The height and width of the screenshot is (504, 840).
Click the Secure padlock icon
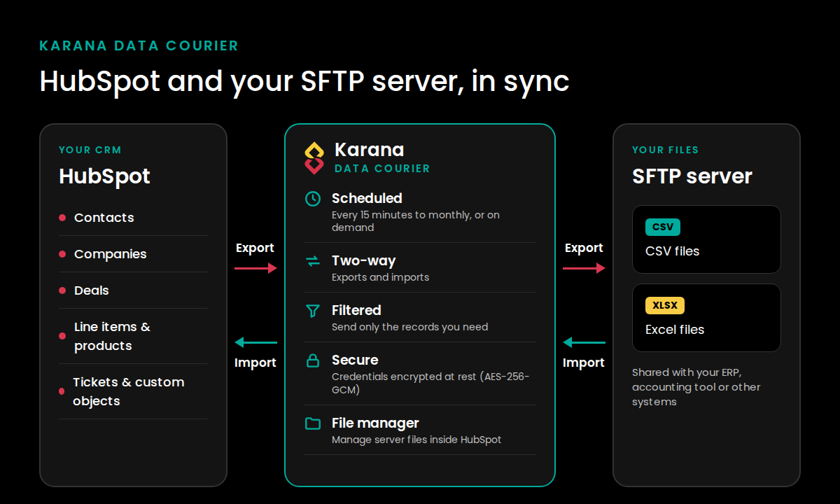[x=313, y=360]
